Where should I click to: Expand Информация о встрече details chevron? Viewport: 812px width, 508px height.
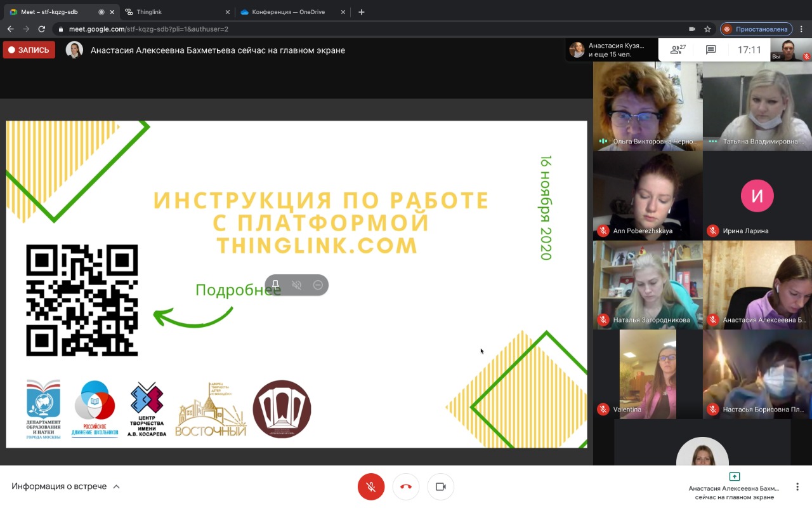coord(116,486)
